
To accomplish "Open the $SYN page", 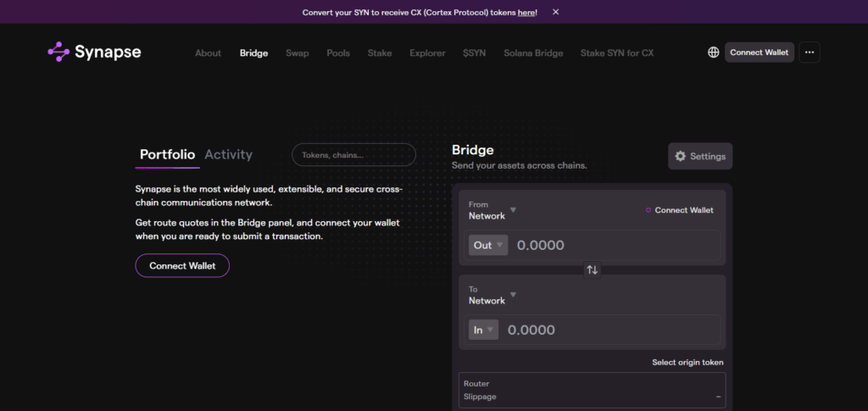I will 475,53.
